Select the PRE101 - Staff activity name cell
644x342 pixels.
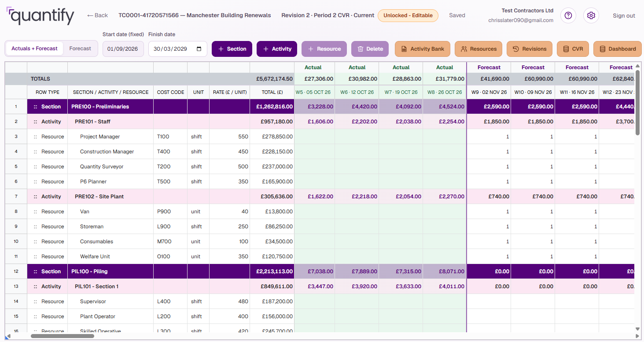(110, 122)
